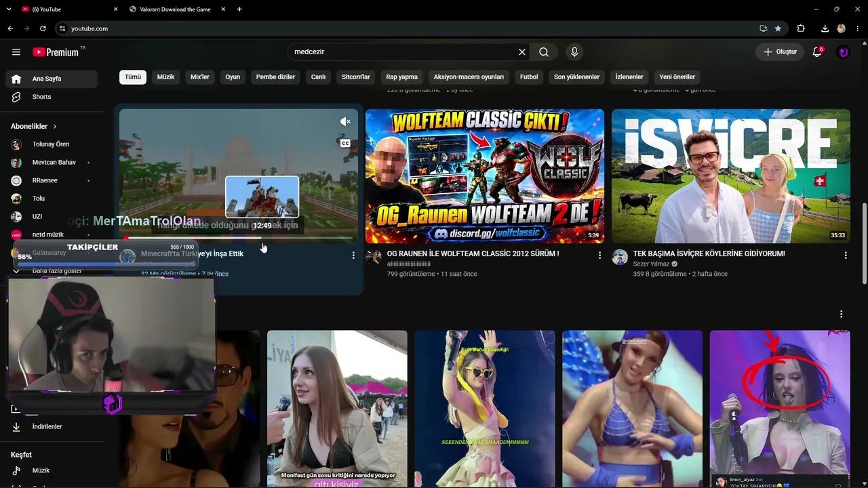Viewport: 868px width, 488px height.
Task: Open the browser downloads icon
Action: [x=825, y=28]
